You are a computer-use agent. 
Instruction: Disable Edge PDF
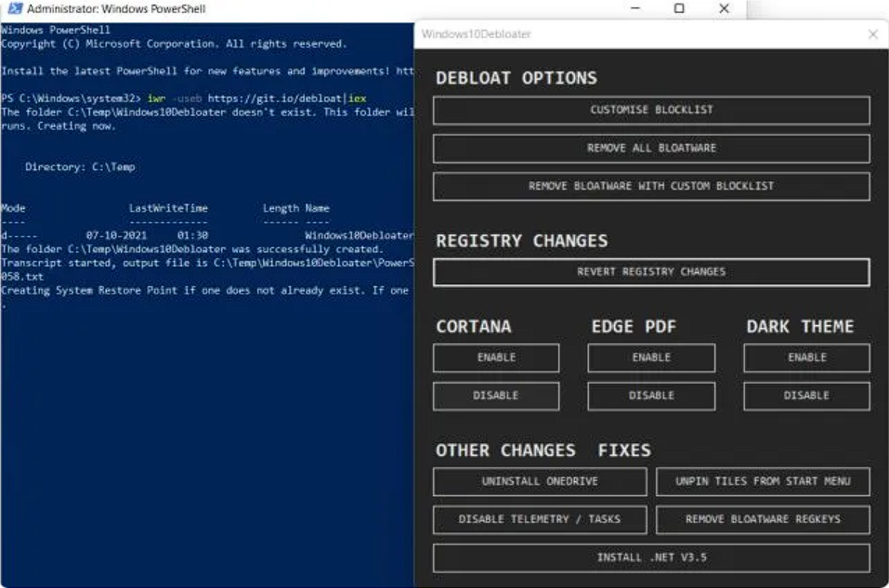click(651, 396)
